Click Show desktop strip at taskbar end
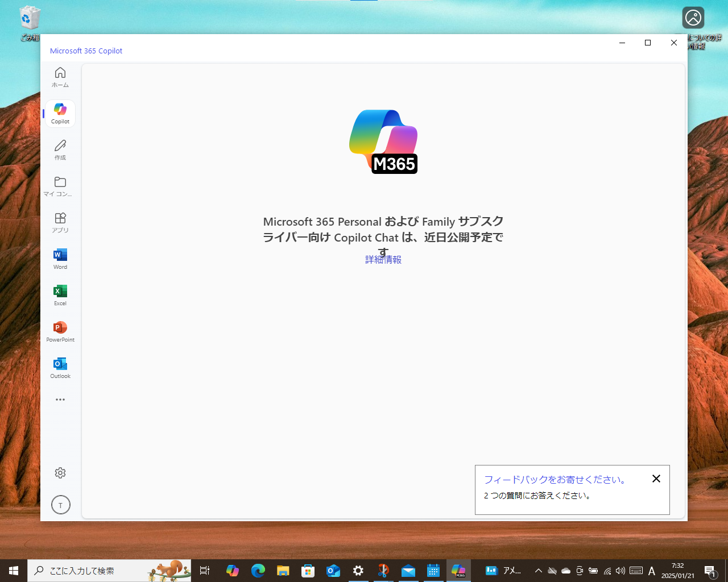728x582 pixels. [x=726, y=571]
